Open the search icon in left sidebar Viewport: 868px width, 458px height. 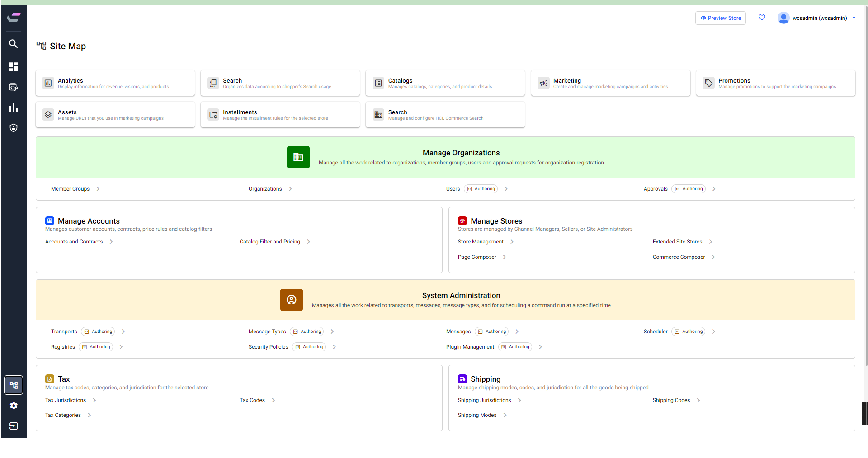pos(14,44)
